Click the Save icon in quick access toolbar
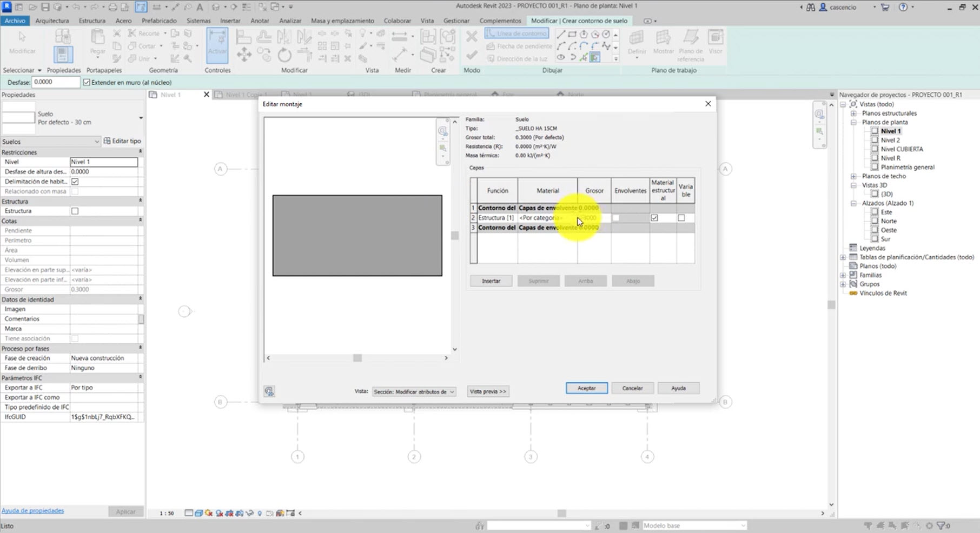 point(45,7)
